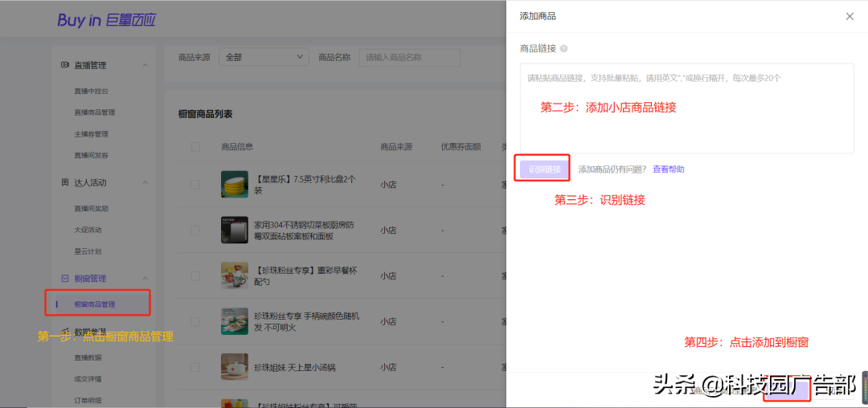Click product name 【星星乐】7.5英寸利比盘2个装

(x=305, y=185)
